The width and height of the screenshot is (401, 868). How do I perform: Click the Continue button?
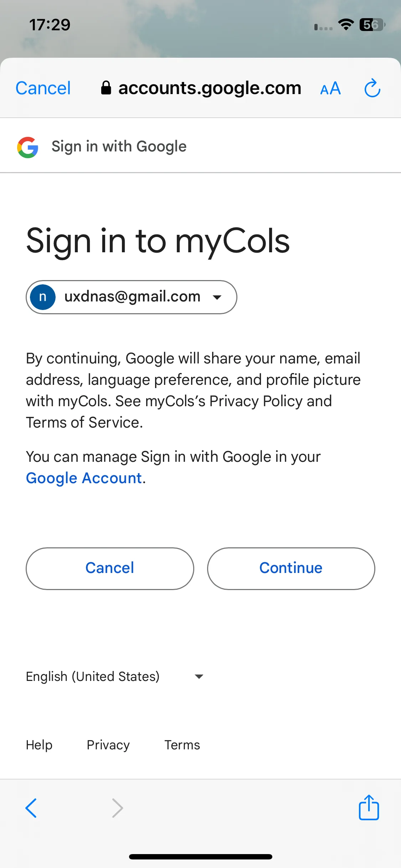291,568
